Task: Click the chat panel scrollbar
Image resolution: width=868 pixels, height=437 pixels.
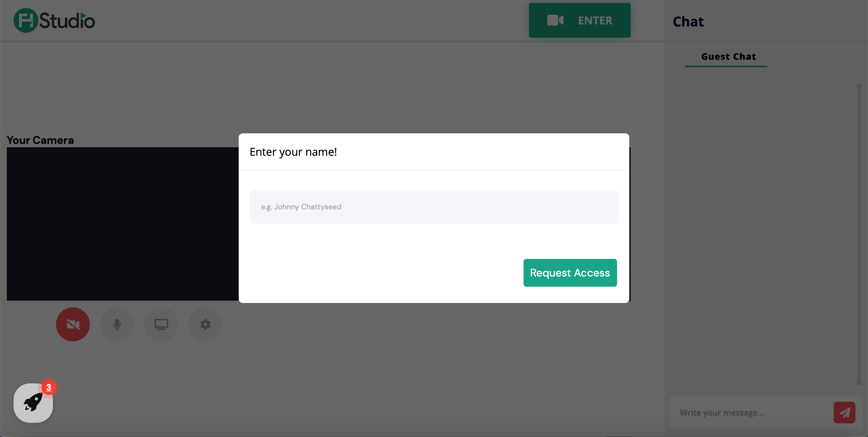Action: coord(859,234)
